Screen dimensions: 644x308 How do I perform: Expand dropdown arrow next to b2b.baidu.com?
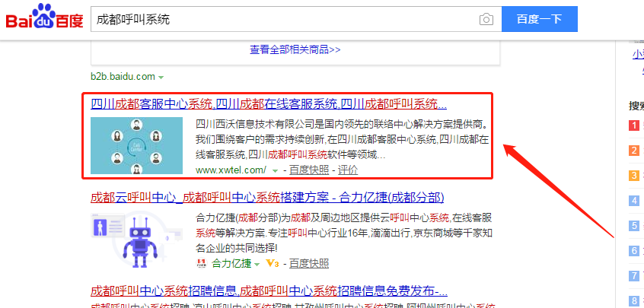coord(161,77)
